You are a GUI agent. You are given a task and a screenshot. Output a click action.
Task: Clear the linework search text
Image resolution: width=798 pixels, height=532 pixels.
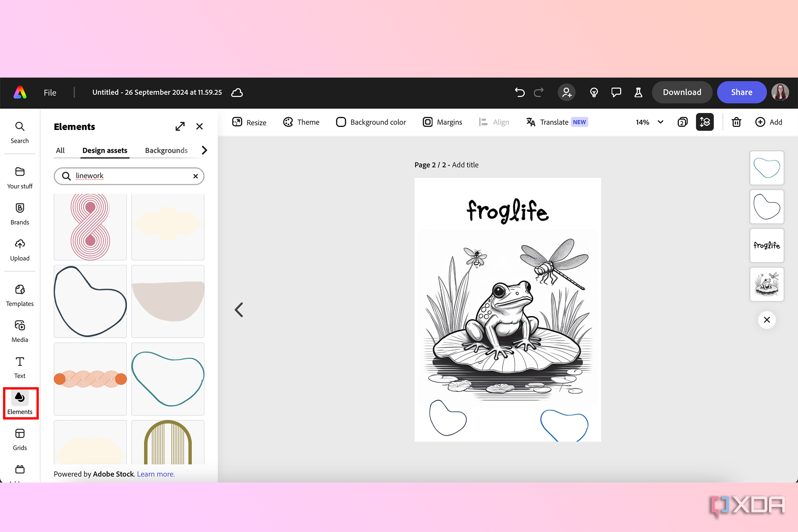point(195,176)
